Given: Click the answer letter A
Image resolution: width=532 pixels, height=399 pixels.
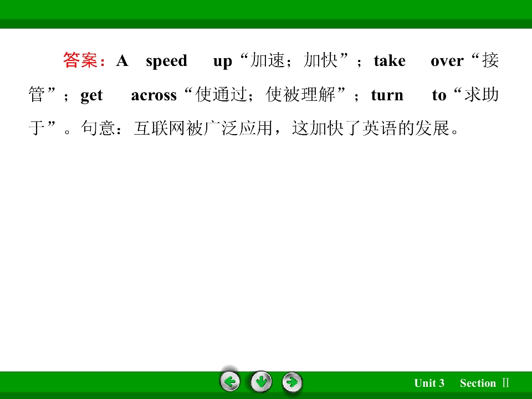Looking at the screenshot, I should pos(122,61).
